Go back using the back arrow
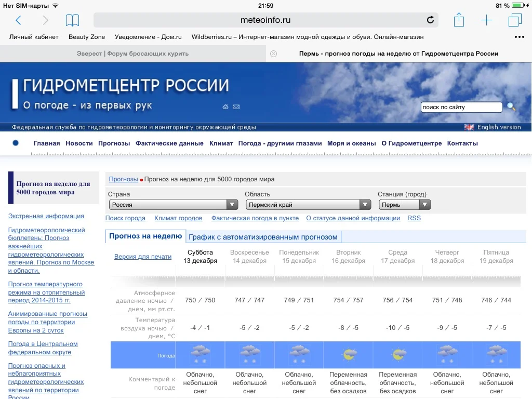The width and height of the screenshot is (532, 399). 18,20
